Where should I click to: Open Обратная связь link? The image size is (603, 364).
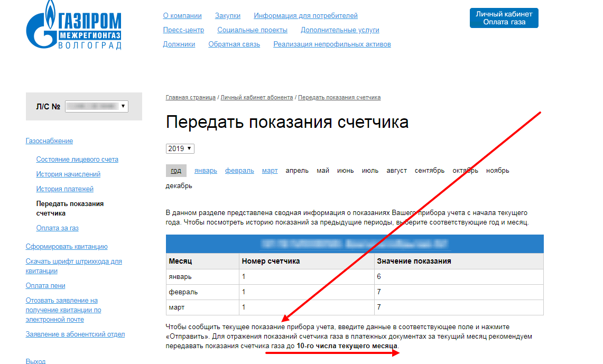click(234, 44)
